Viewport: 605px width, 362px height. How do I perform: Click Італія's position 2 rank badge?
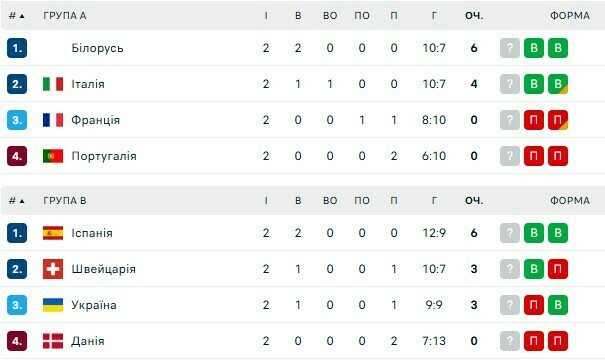coord(17,84)
